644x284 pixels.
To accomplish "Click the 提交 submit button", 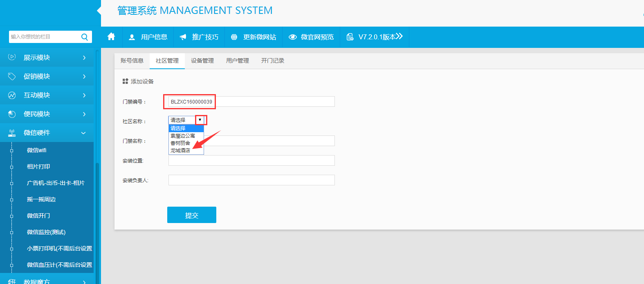I will pyautogui.click(x=191, y=215).
